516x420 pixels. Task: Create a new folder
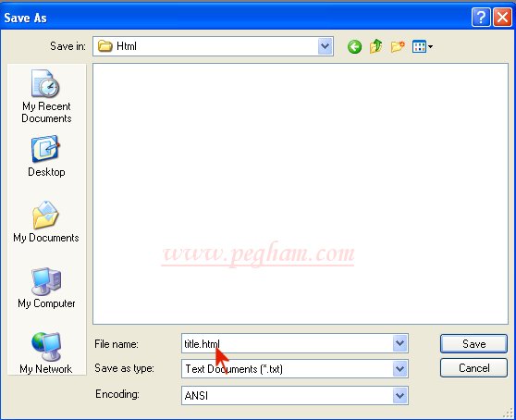[x=398, y=46]
